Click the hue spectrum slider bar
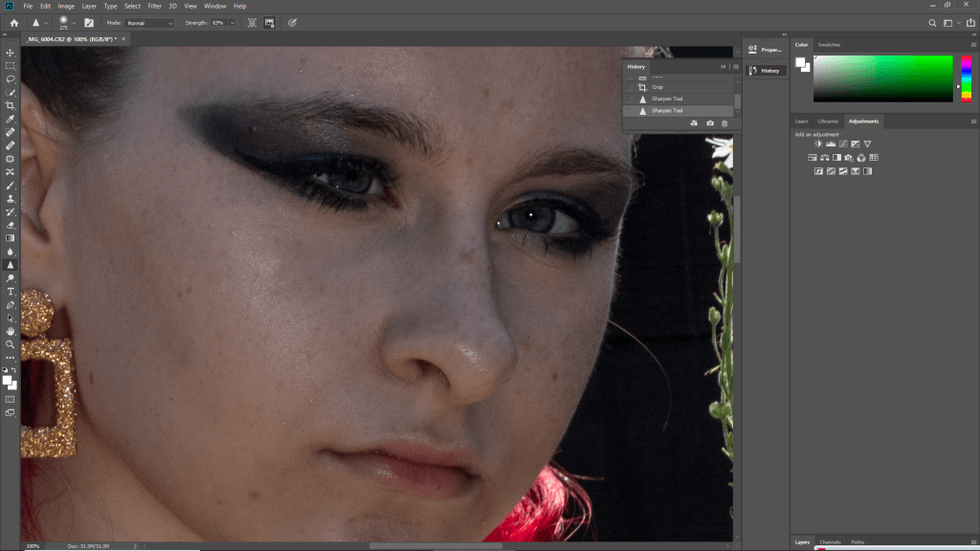980x551 pixels. (x=967, y=78)
